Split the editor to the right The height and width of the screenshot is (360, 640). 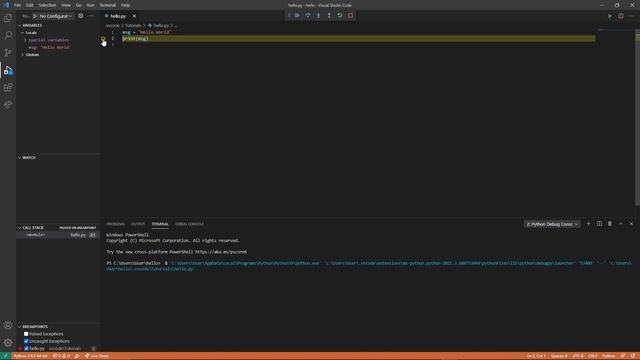[620, 16]
